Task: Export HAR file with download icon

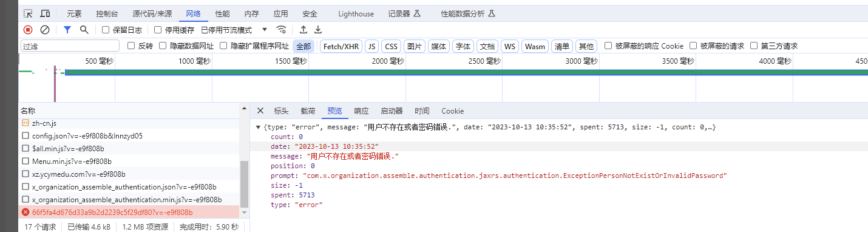Action: tap(317, 30)
